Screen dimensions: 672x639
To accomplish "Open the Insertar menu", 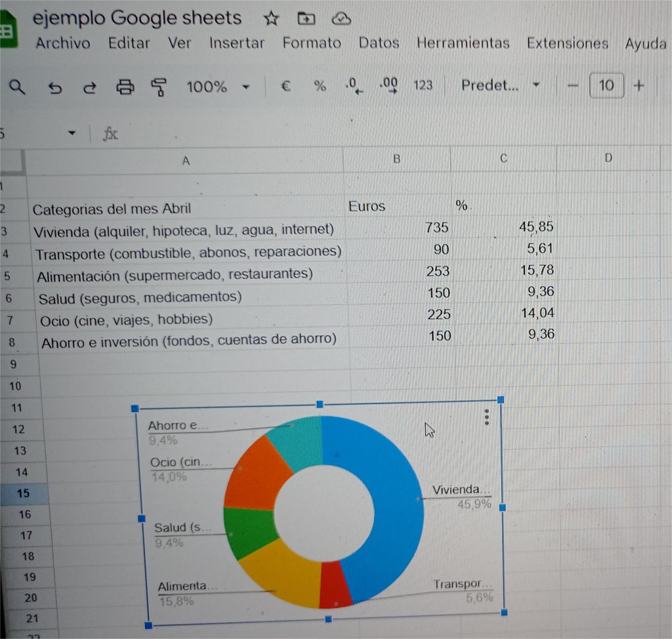I will (x=236, y=43).
